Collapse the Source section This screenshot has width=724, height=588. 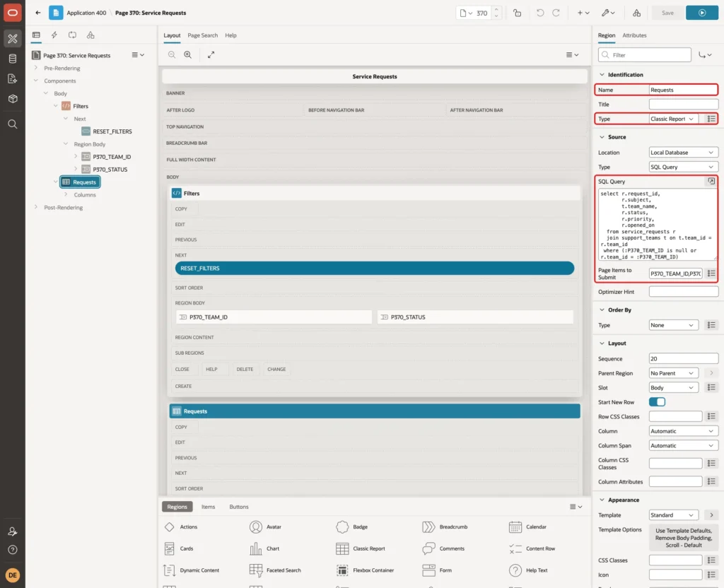(x=602, y=137)
